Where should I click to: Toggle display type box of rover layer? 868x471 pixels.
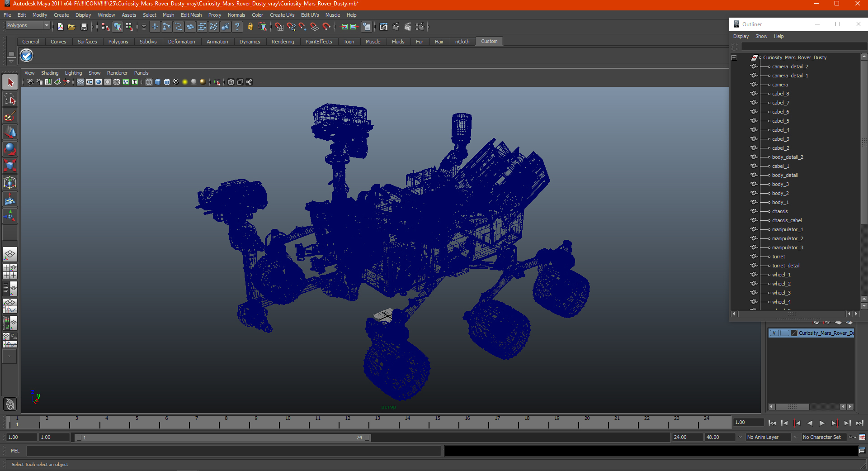tap(785, 333)
